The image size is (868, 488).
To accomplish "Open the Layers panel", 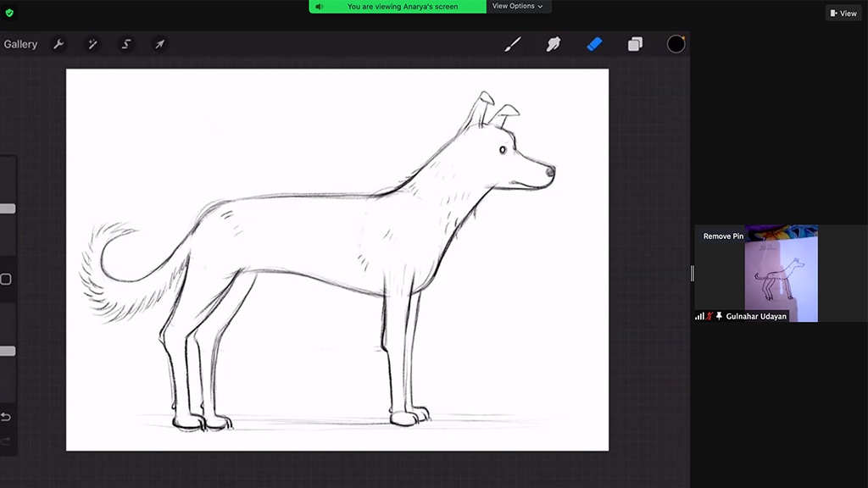I will click(x=635, y=44).
